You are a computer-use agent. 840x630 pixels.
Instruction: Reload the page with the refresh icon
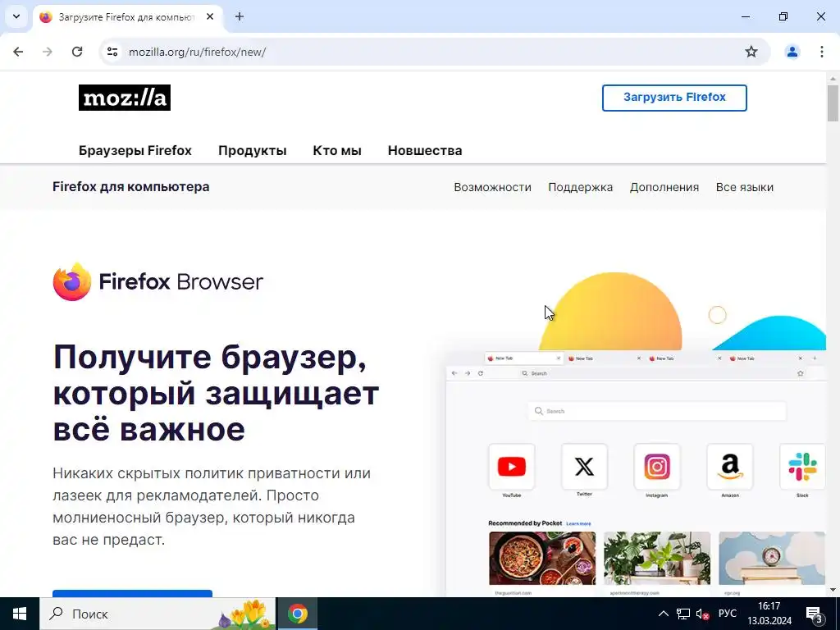tap(77, 52)
